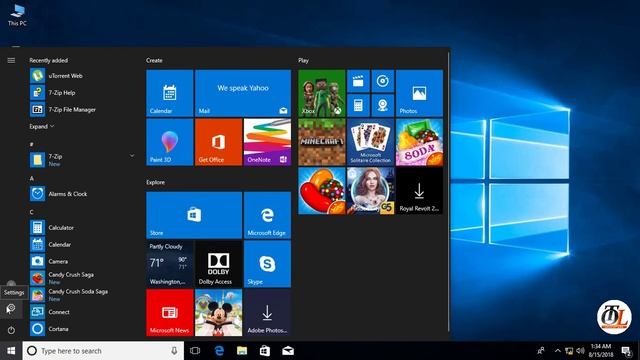
Task: Click the People icon in system tray
Action: pos(541,351)
